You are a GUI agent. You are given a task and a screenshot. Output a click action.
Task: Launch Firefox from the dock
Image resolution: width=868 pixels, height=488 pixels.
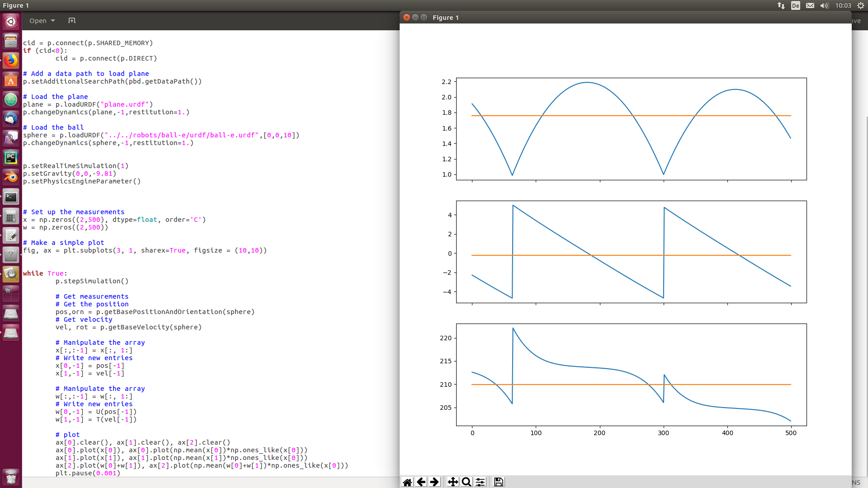coord(11,60)
